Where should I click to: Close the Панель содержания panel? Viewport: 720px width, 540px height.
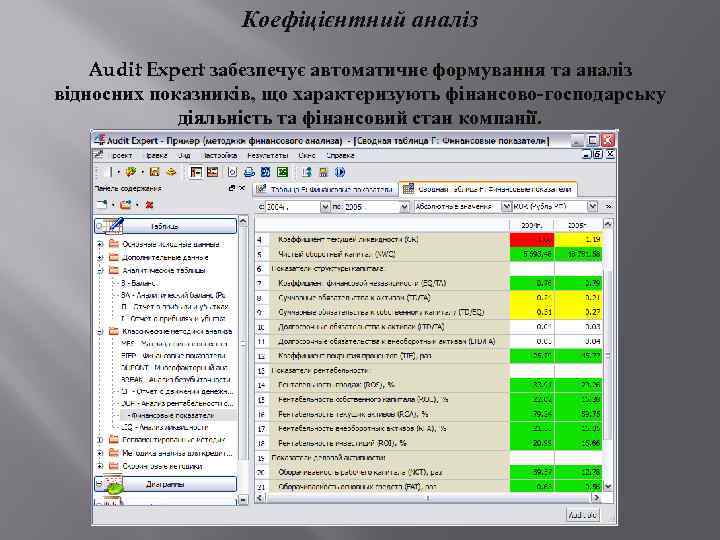tap(242, 188)
